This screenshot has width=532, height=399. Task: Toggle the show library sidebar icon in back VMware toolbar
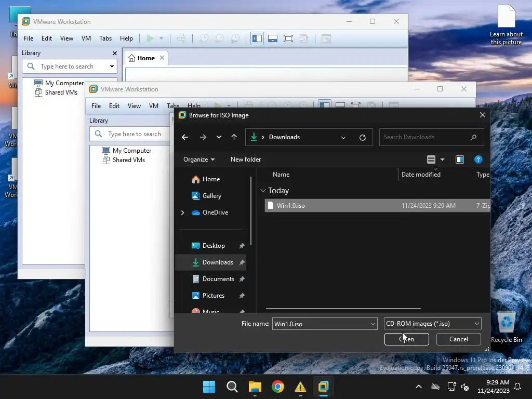click(x=257, y=38)
